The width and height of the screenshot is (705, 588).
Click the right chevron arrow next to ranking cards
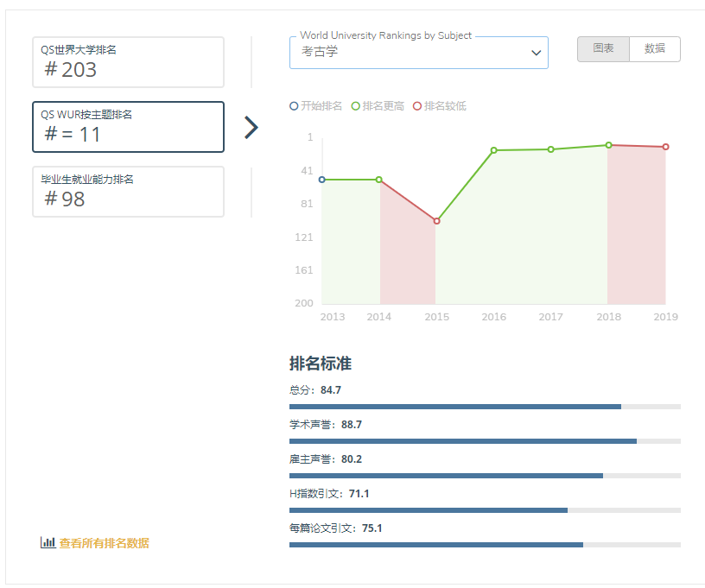[251, 128]
